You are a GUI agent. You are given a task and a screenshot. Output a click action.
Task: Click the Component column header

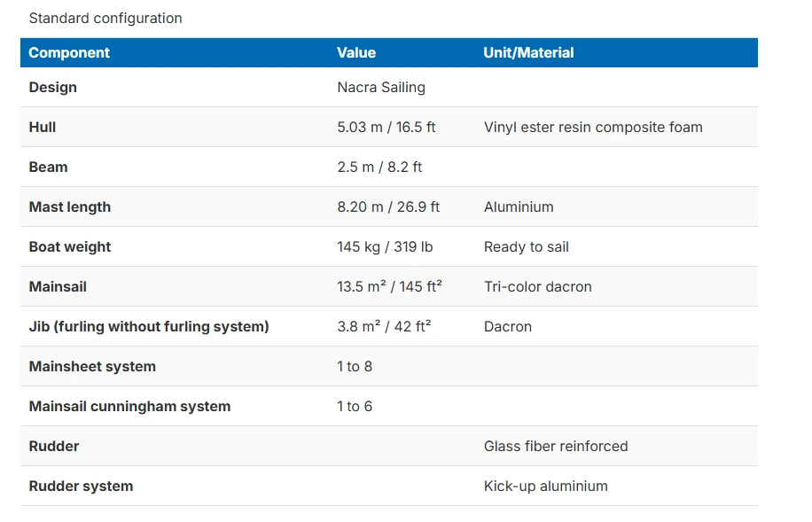[x=69, y=53]
